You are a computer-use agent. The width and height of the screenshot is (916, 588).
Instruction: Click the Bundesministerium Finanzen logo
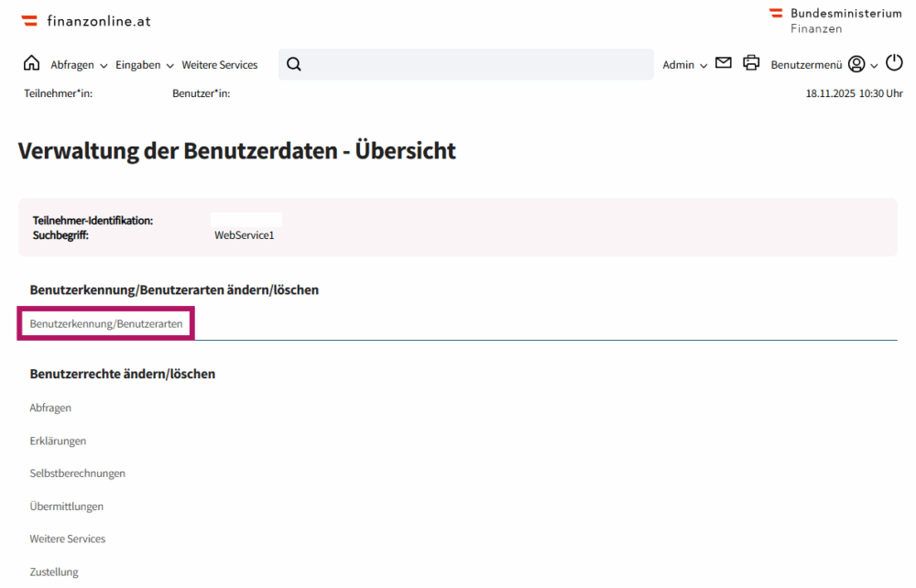click(x=834, y=20)
